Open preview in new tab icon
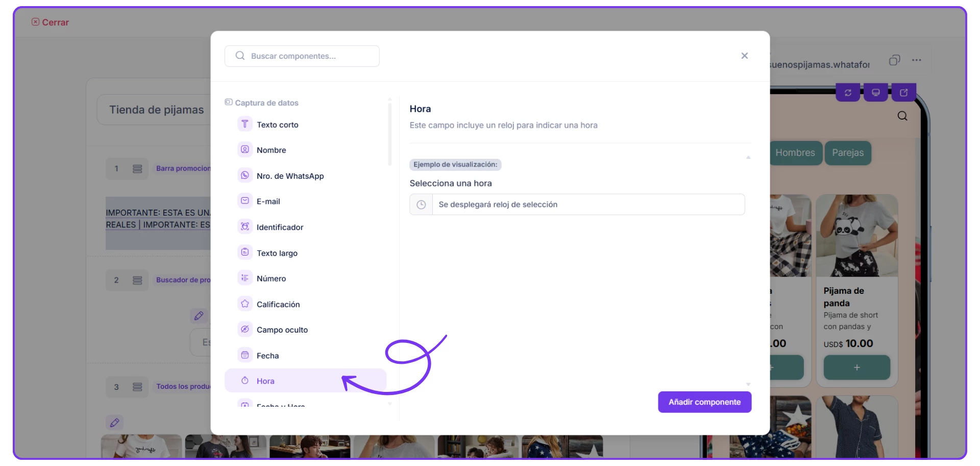Viewport: 980px width, 466px height. coord(903,92)
